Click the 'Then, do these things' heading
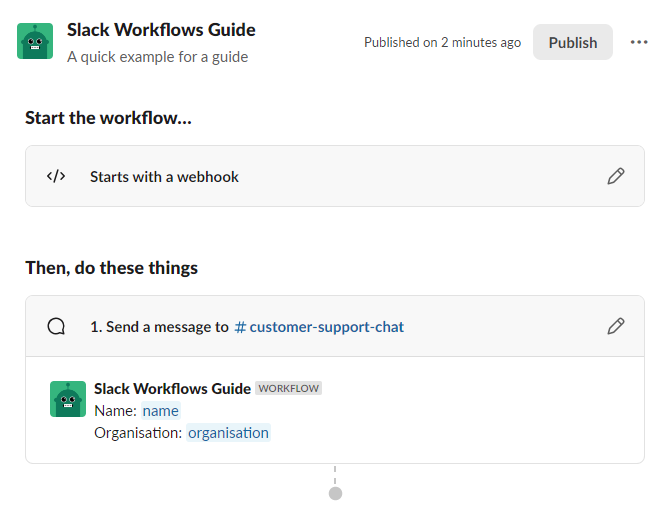This screenshot has height=507, width=671. [111, 268]
